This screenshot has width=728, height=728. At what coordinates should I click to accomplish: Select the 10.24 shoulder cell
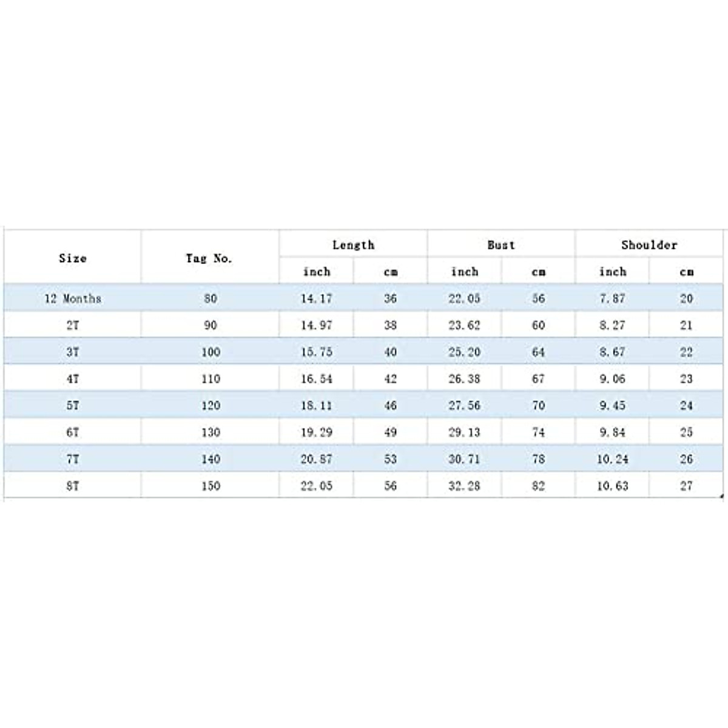612,459
